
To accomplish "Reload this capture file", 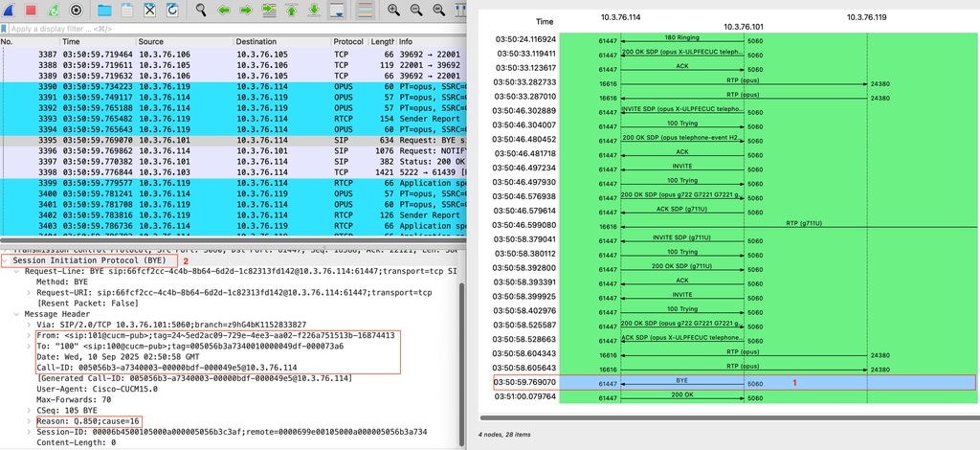I will click(x=172, y=10).
